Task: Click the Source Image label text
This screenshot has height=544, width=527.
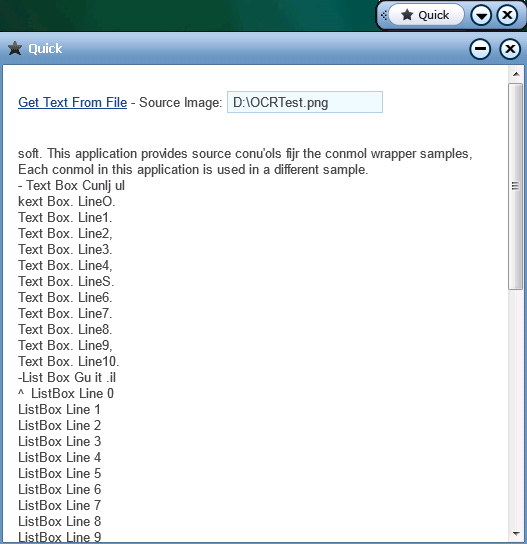Action: pyautogui.click(x=180, y=102)
